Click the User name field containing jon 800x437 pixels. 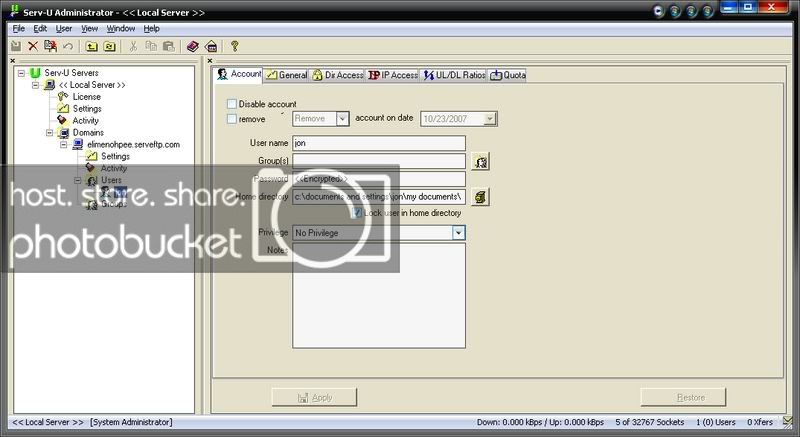[x=379, y=143]
